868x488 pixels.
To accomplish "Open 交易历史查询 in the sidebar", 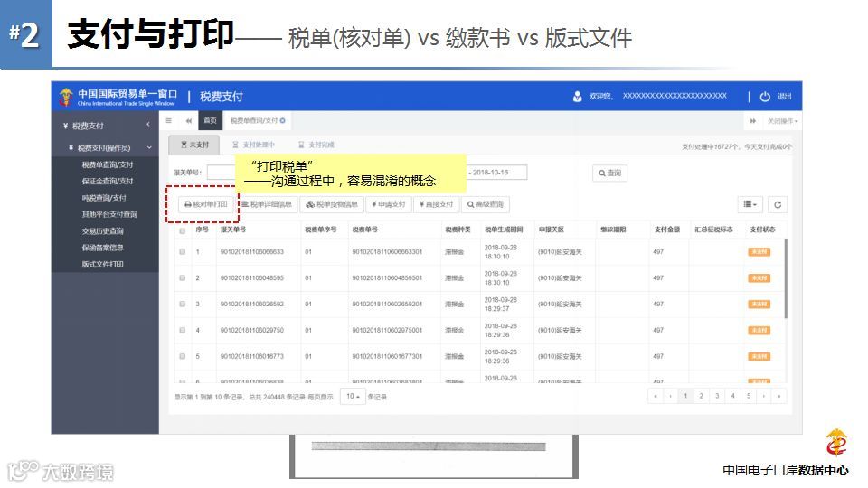I will tap(103, 230).
